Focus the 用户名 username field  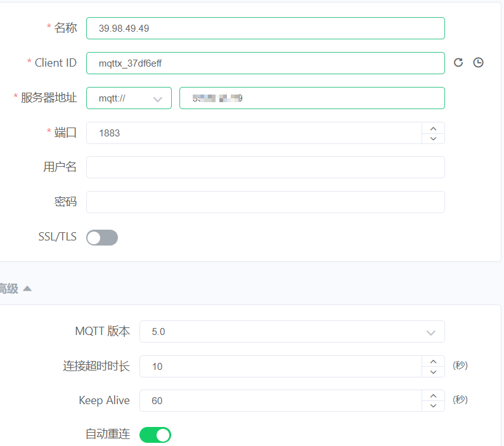[x=266, y=167]
